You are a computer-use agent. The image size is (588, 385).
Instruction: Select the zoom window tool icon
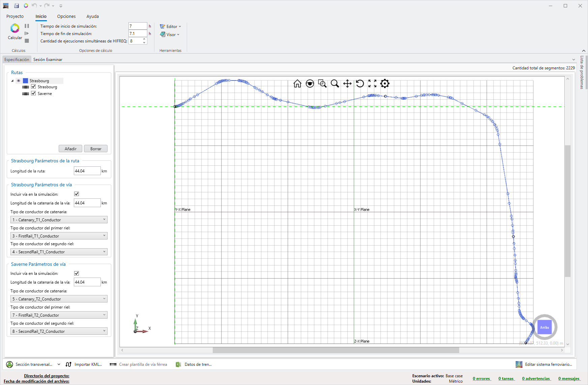(322, 84)
